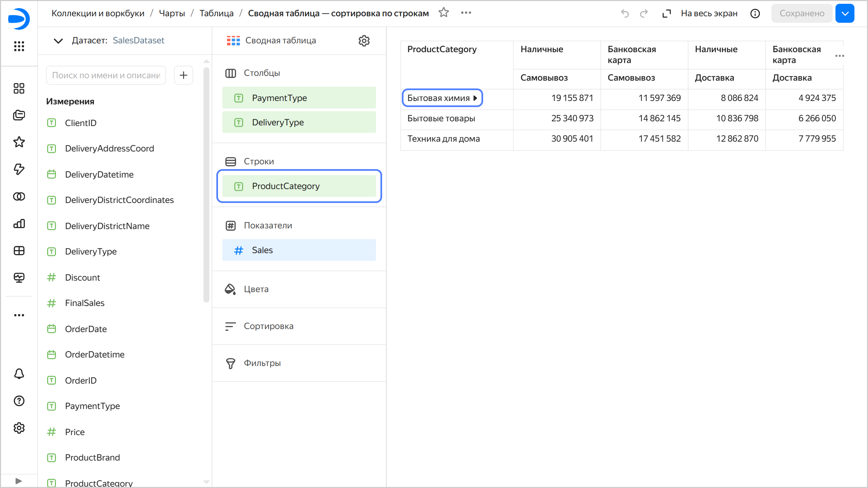Open chart settings gear near Сводная таблица
The height and width of the screenshot is (488, 868).
pyautogui.click(x=364, y=41)
